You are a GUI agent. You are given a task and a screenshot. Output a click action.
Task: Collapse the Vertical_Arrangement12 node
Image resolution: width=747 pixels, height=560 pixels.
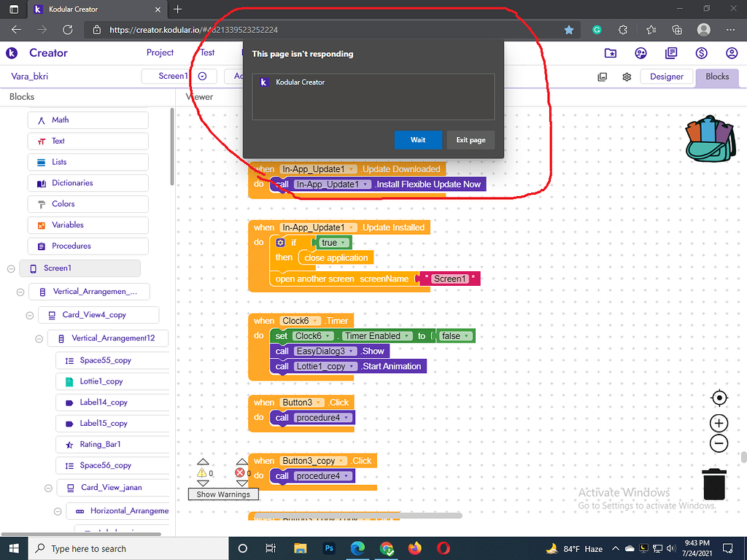point(39,338)
